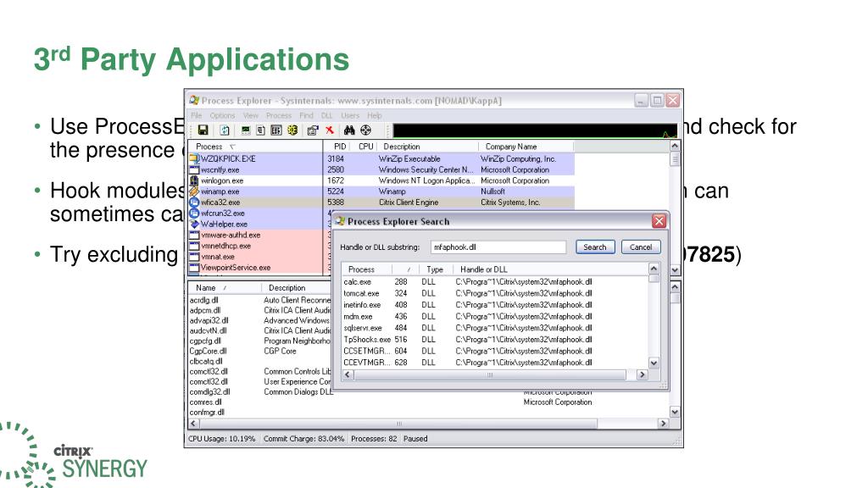Click search results scroll-up arrow
868x488 pixels.
click(x=654, y=269)
